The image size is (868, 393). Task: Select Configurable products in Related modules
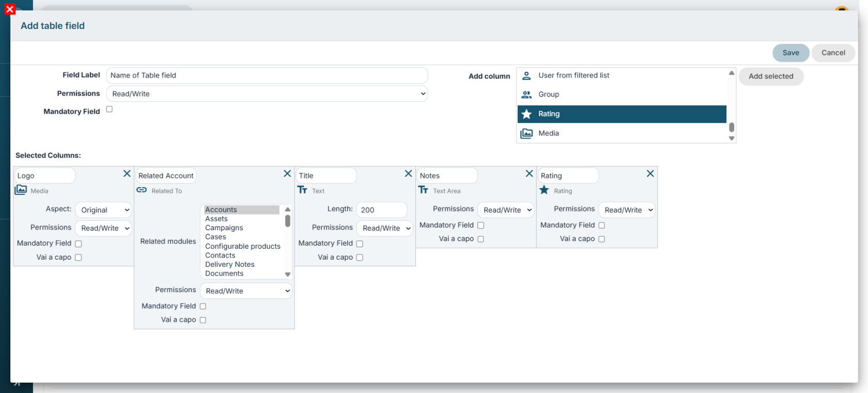coord(241,246)
